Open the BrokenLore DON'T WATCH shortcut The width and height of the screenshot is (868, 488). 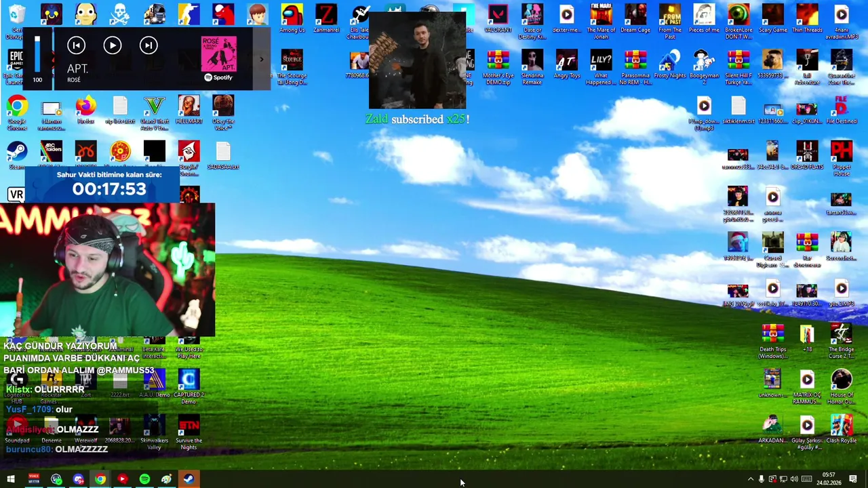[738, 22]
